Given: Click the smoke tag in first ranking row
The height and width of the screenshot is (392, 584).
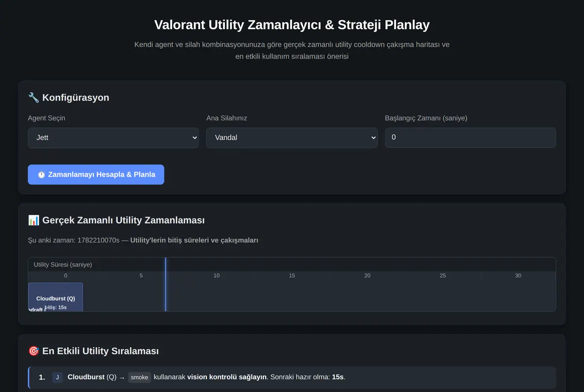Looking at the screenshot, I should pos(140,377).
